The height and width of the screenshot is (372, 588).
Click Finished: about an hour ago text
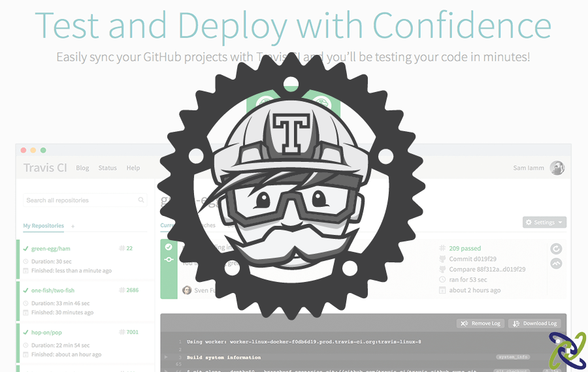67,354
